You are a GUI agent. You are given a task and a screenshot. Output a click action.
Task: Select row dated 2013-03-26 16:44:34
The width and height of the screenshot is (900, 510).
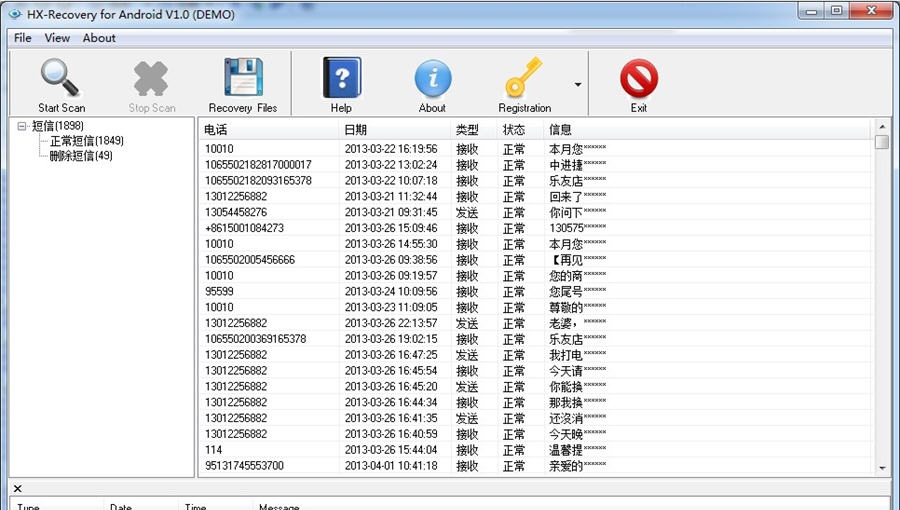click(x=535, y=402)
